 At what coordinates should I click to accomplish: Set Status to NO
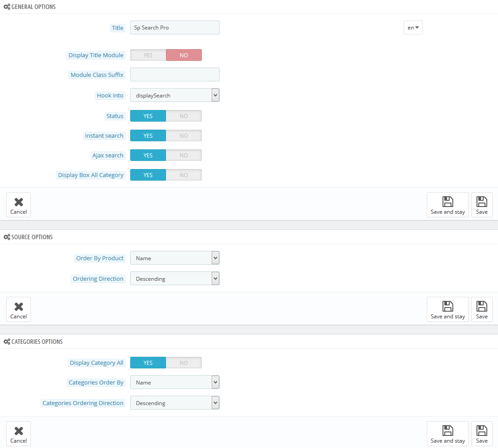(x=183, y=116)
